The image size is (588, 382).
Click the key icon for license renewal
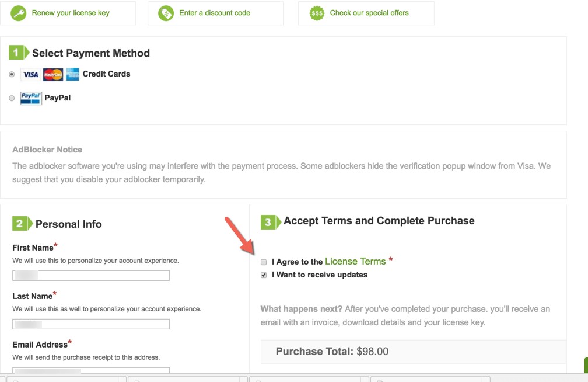tap(19, 13)
